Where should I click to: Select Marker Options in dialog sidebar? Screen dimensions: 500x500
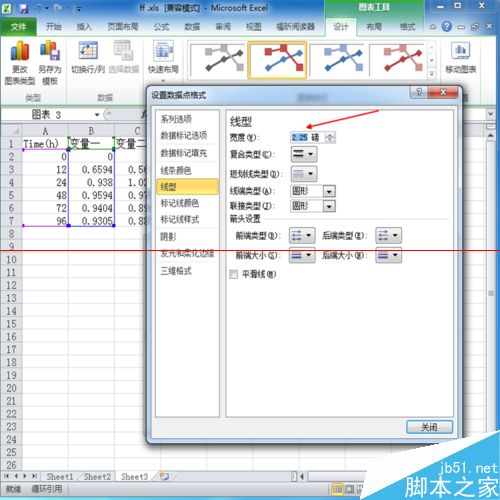click(x=187, y=135)
